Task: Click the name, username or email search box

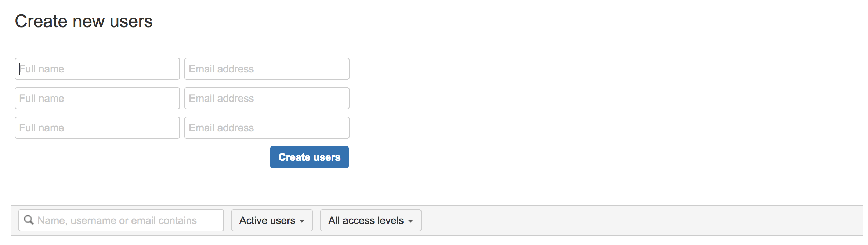Action: (121, 220)
